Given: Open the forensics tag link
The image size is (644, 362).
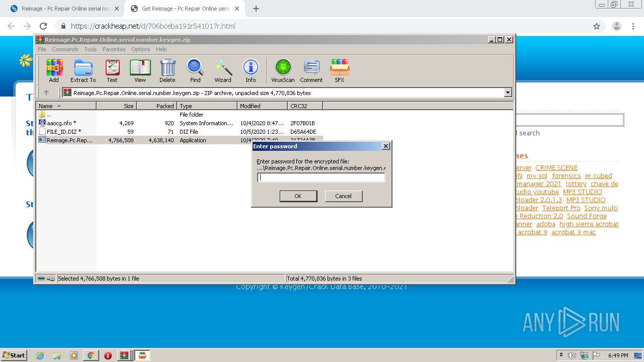Looking at the screenshot, I should [566, 176].
